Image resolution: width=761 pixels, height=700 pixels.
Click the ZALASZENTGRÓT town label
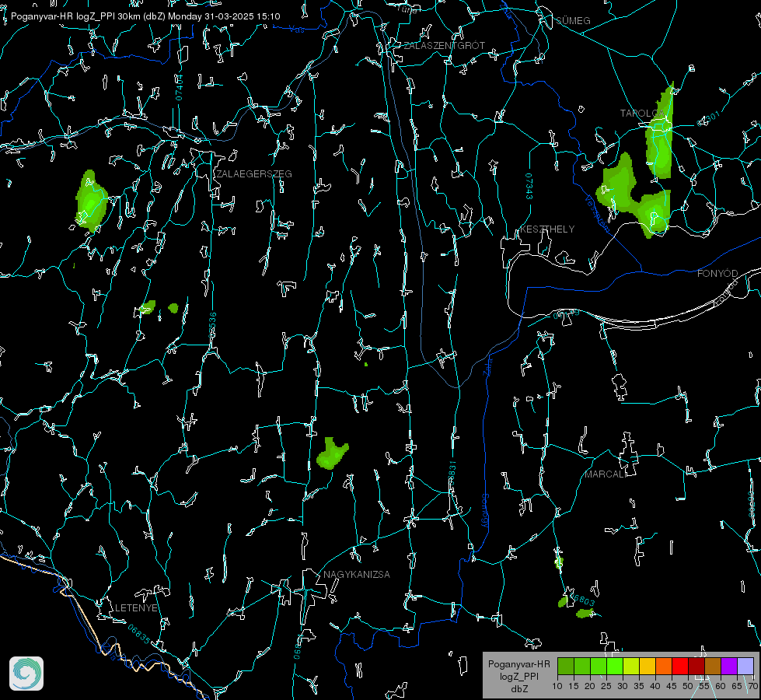tap(445, 46)
